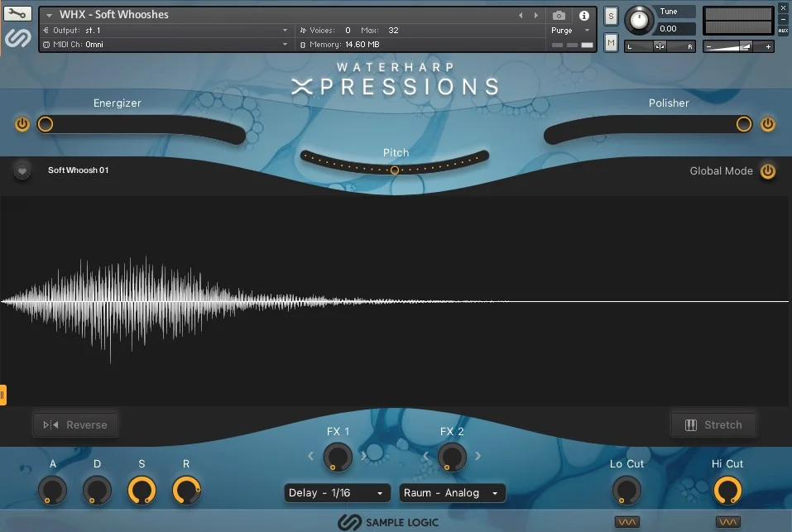
Task: Increase volume with the plus icon
Action: click(768, 47)
